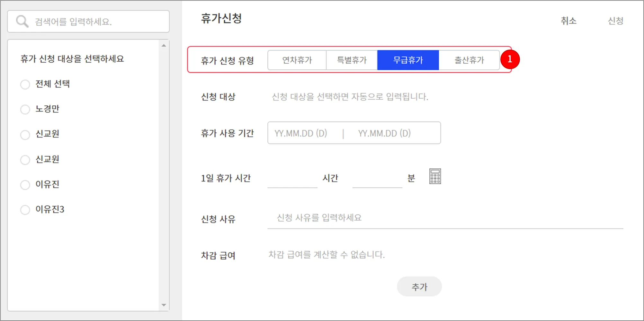Click the 휴가 사용 기간 label
Viewport: 644px width, 321px height.
[x=227, y=133]
